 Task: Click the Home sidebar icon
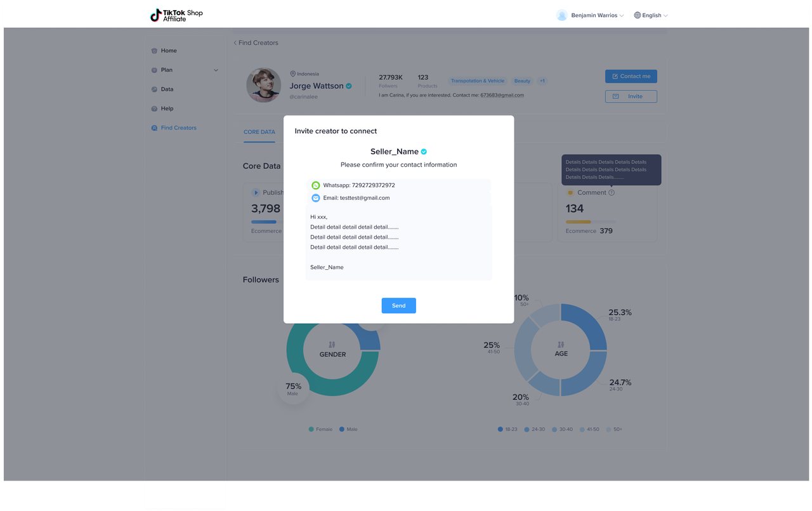(154, 51)
